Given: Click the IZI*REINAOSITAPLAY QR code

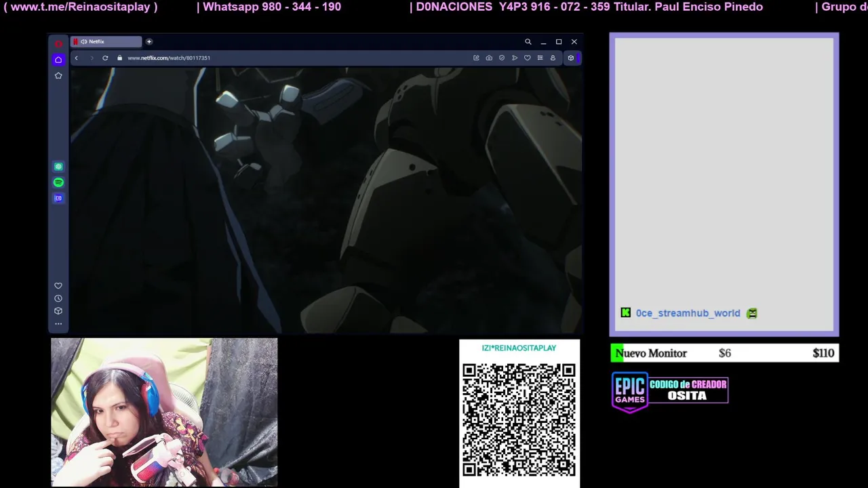Looking at the screenshot, I should click(519, 420).
